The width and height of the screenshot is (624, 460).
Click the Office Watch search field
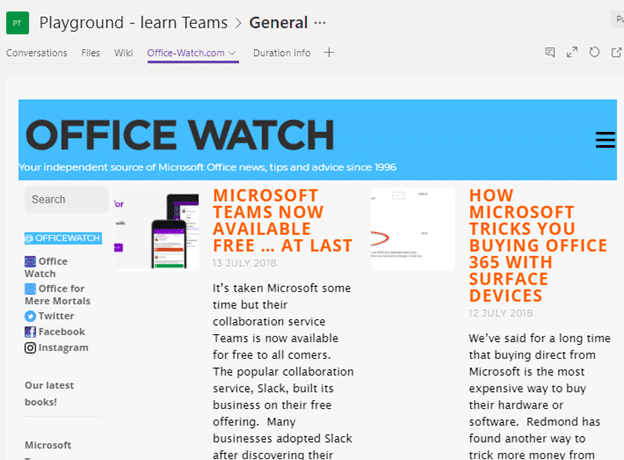point(66,200)
